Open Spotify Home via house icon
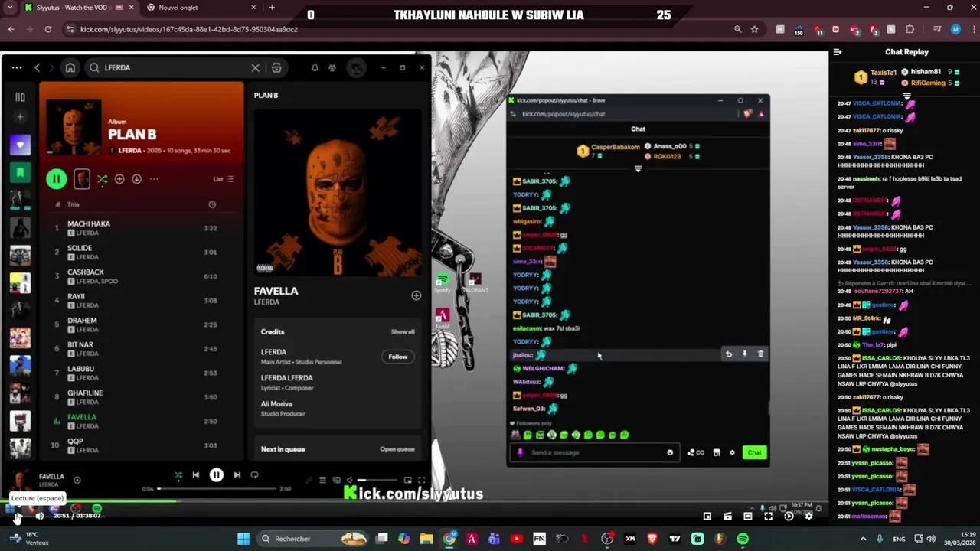Viewport: 980px width, 551px height. (x=70, y=67)
